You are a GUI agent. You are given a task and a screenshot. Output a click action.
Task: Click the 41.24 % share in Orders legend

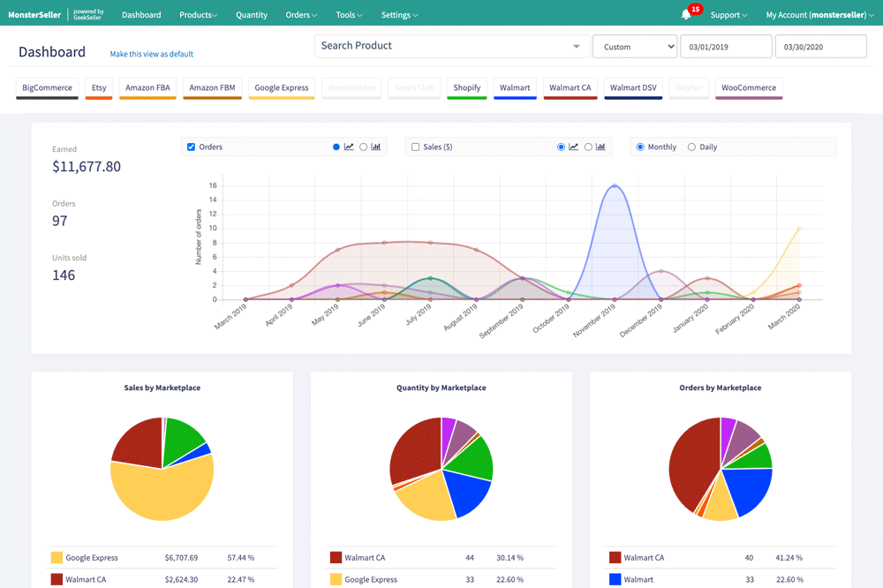coord(789,558)
